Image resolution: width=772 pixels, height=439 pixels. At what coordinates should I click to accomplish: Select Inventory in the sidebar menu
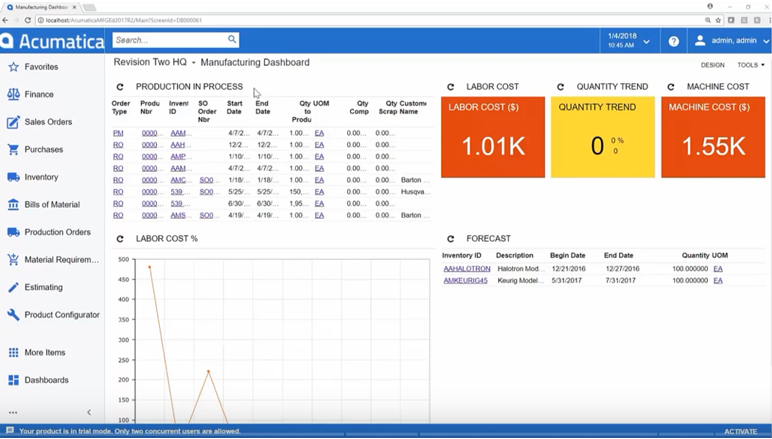[41, 177]
